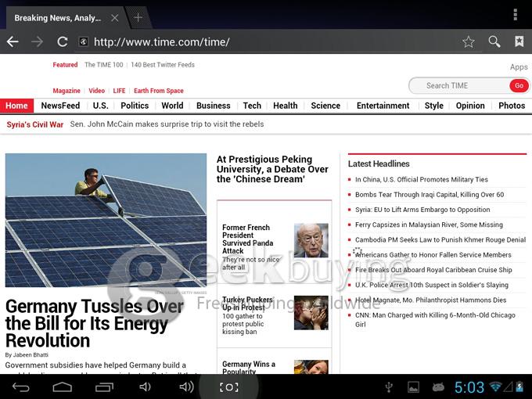Open The TIME 100 featured link

[x=104, y=65]
